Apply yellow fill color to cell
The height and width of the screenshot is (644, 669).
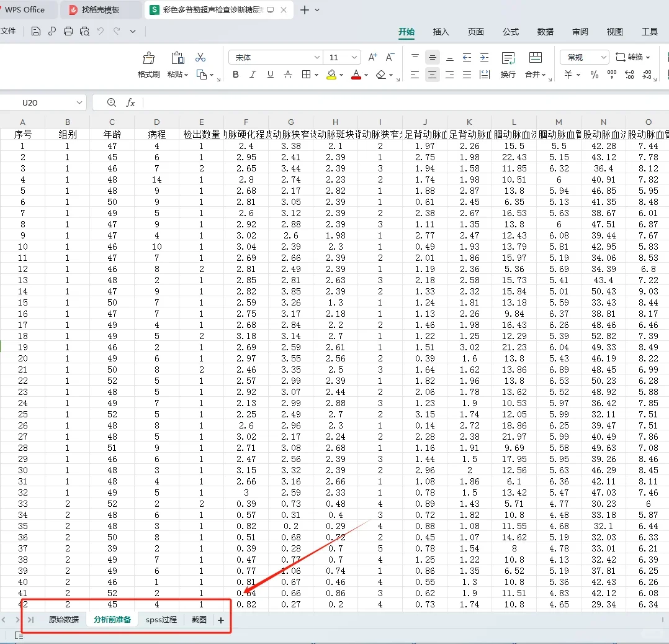pyautogui.click(x=331, y=75)
